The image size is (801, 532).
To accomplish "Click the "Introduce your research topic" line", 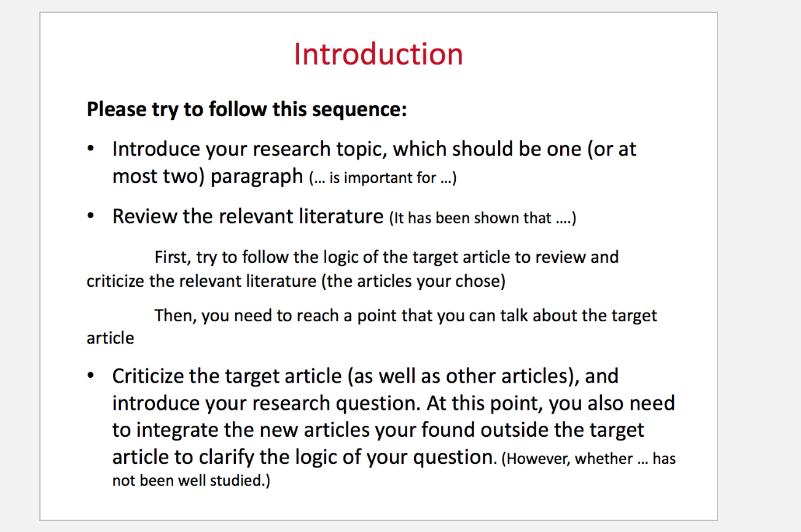I will pos(374,149).
